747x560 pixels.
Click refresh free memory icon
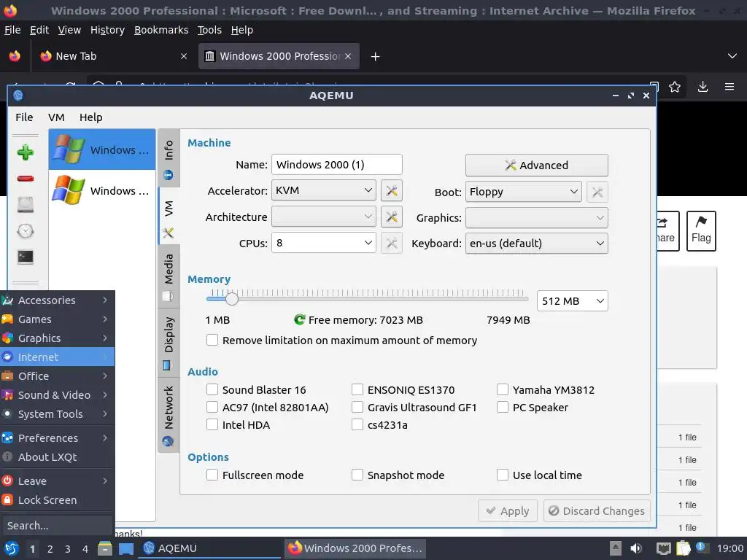click(299, 319)
